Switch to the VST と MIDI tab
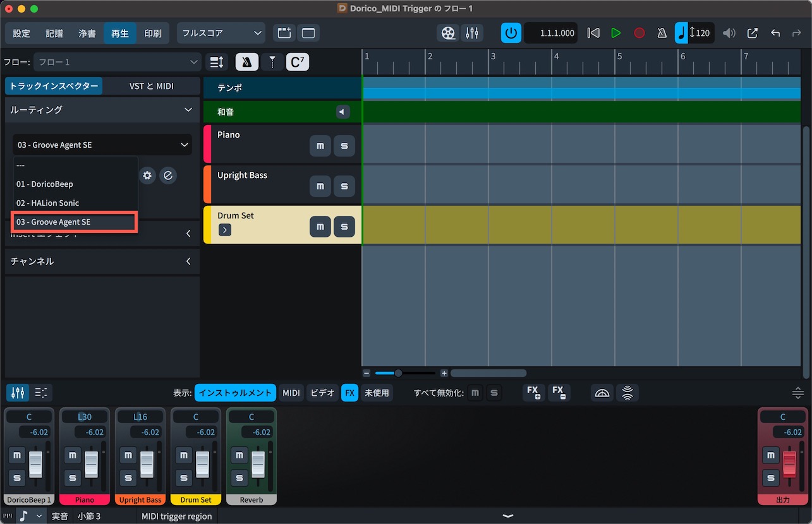812x524 pixels. (151, 86)
